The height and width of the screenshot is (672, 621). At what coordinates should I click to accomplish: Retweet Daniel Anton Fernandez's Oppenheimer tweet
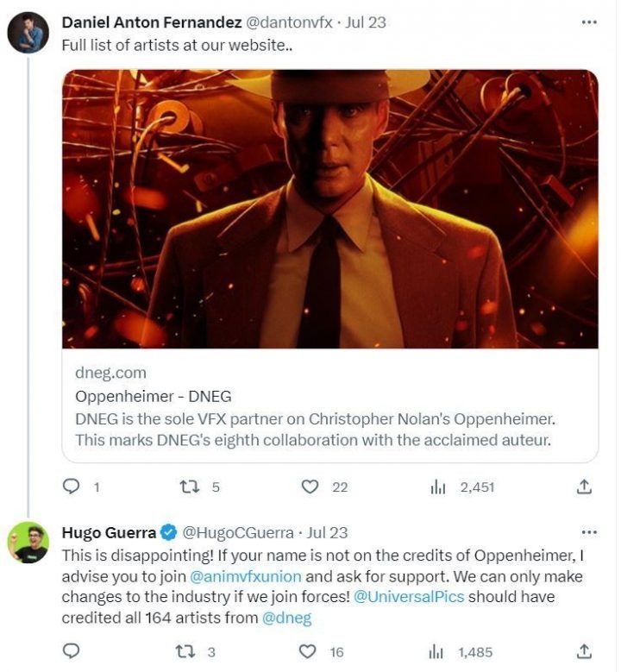pyautogui.click(x=189, y=487)
